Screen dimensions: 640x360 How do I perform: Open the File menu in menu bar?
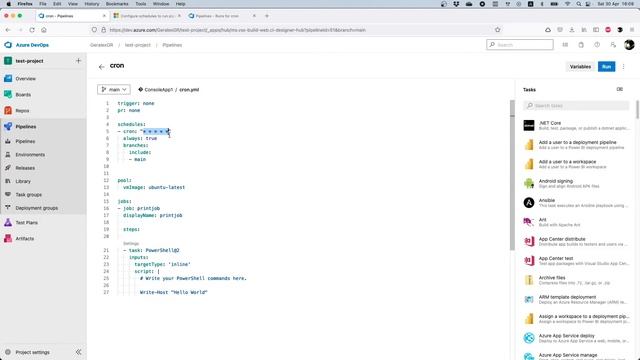43,4
